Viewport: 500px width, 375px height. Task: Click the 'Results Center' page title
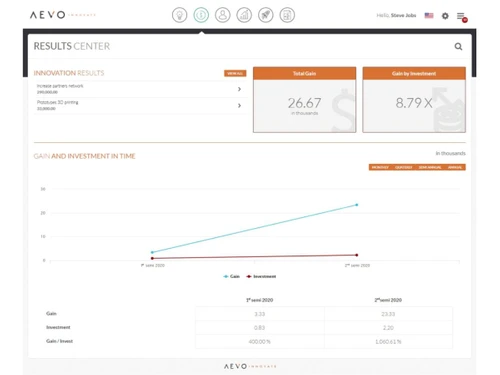(x=72, y=46)
